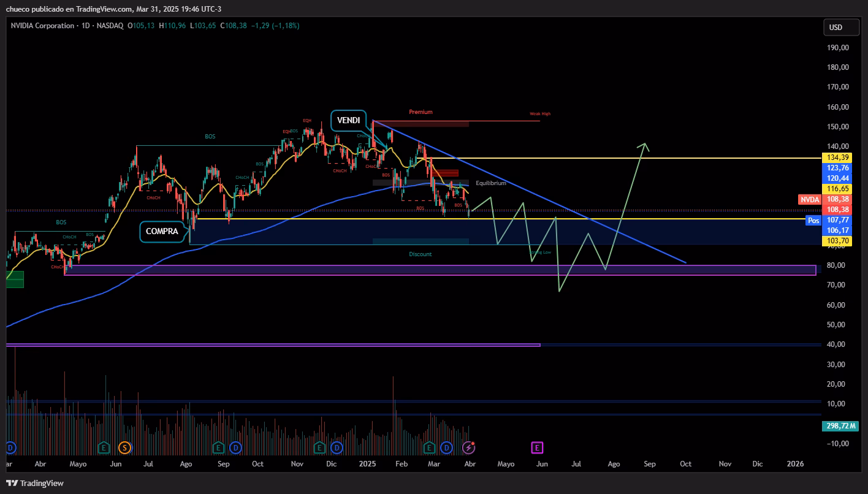Viewport: 868px width, 494px height.
Task: Select the COMPRA callout label
Action: [x=162, y=231]
